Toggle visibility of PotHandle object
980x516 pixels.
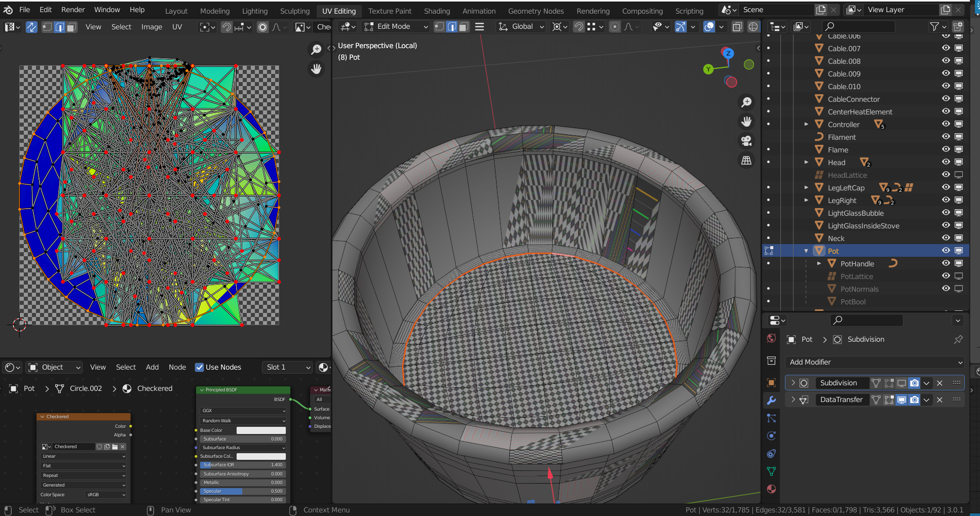tap(946, 263)
